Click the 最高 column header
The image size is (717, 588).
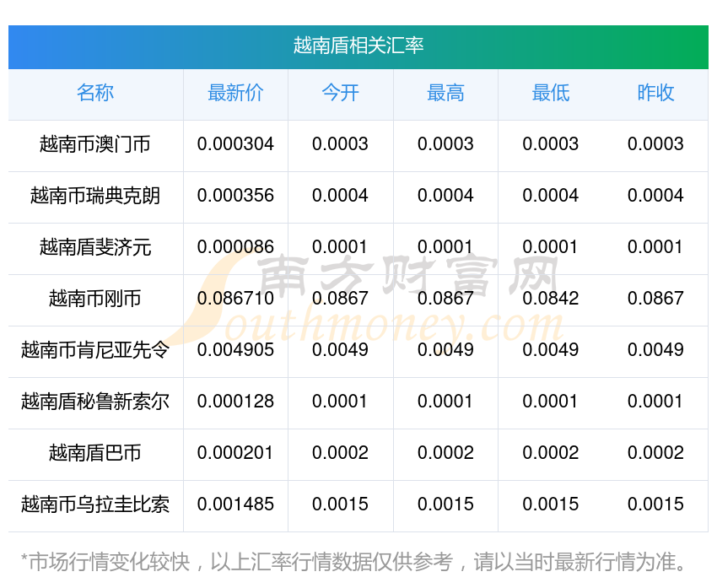tap(445, 93)
